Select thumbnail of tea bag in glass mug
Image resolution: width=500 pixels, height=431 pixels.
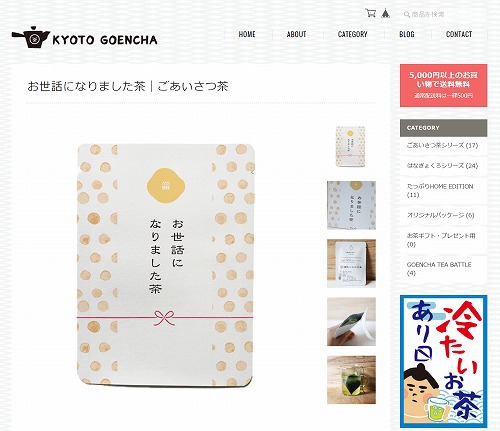pos(351,380)
